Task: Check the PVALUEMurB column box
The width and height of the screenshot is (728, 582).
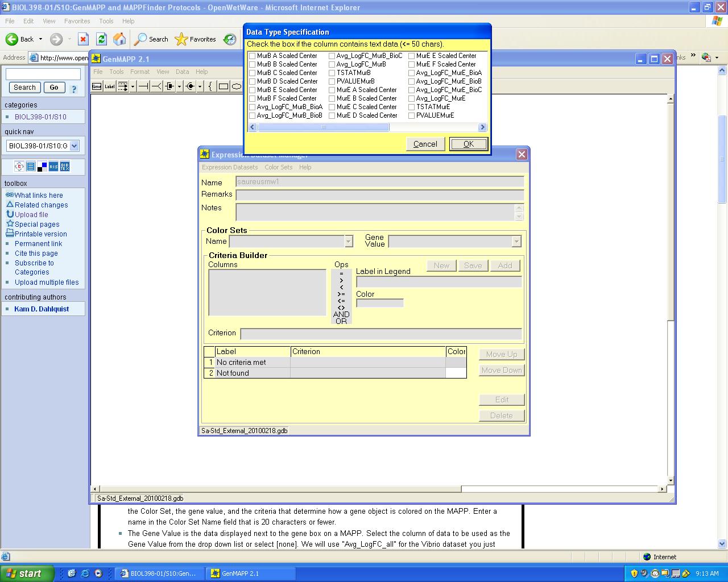Action: click(x=332, y=81)
